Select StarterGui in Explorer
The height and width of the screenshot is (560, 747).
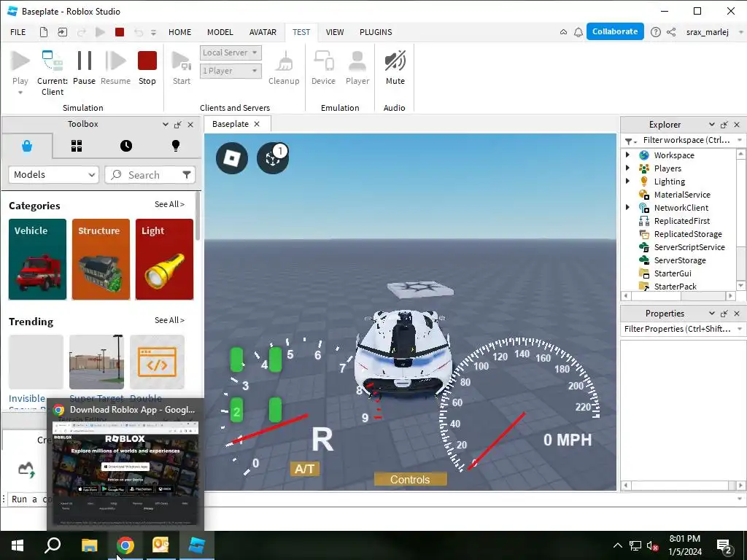(672, 273)
